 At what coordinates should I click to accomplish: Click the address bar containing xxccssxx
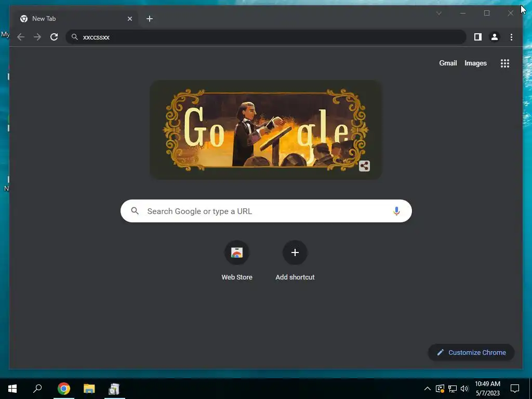click(x=265, y=37)
